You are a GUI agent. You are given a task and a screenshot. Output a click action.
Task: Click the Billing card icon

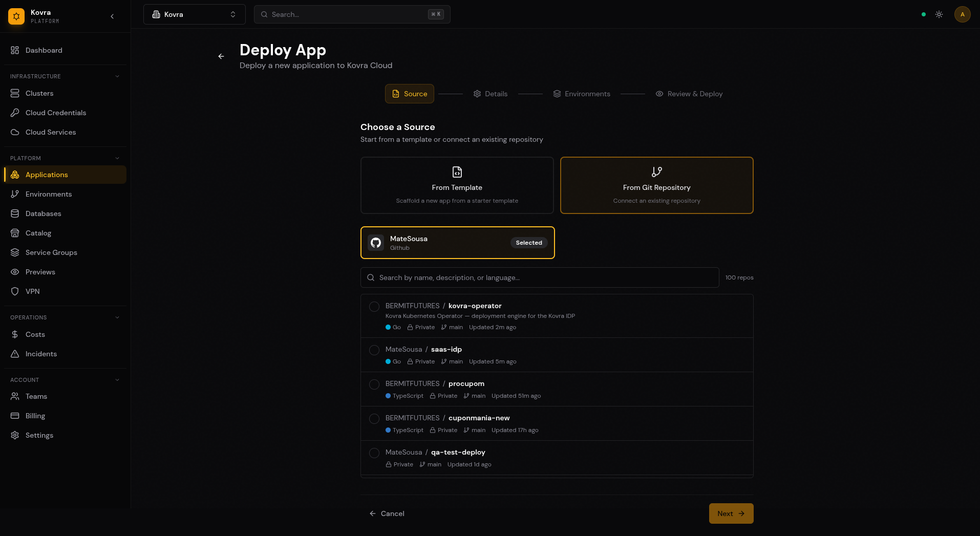tap(15, 416)
